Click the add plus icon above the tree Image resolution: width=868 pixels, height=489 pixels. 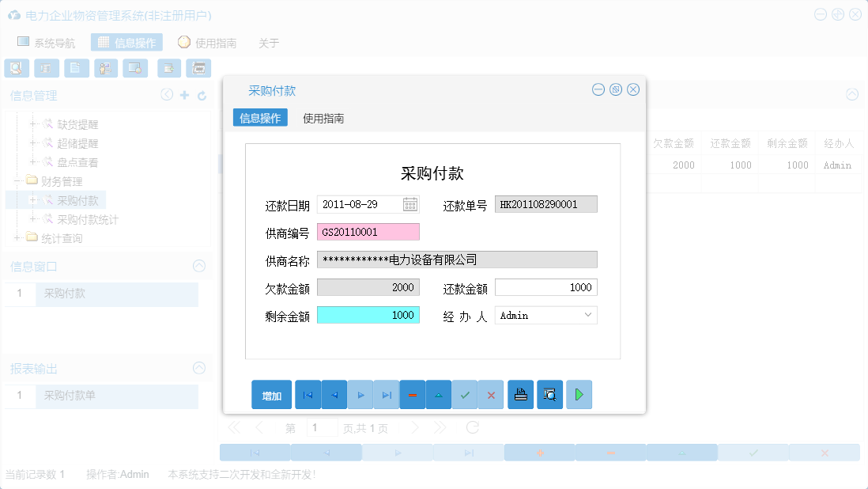pyautogui.click(x=183, y=94)
